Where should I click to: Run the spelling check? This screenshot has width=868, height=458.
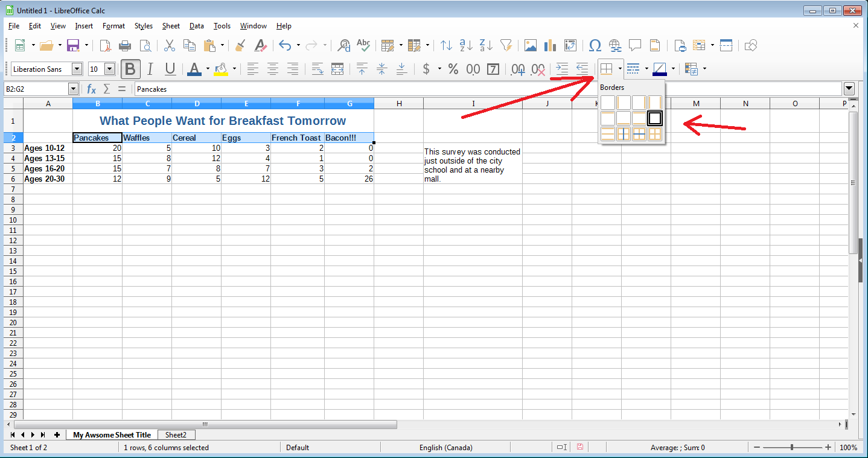(x=363, y=45)
